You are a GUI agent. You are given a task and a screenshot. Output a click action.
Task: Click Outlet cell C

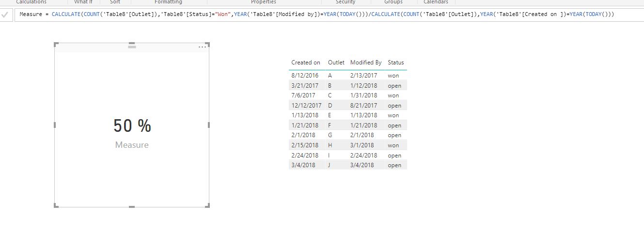pyautogui.click(x=330, y=95)
